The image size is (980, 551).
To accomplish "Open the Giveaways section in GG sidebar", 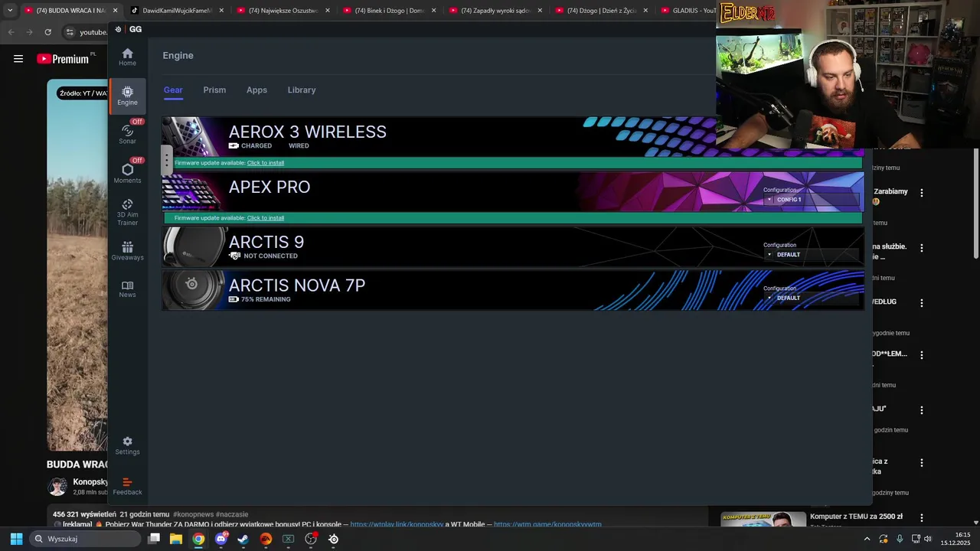I will [127, 251].
